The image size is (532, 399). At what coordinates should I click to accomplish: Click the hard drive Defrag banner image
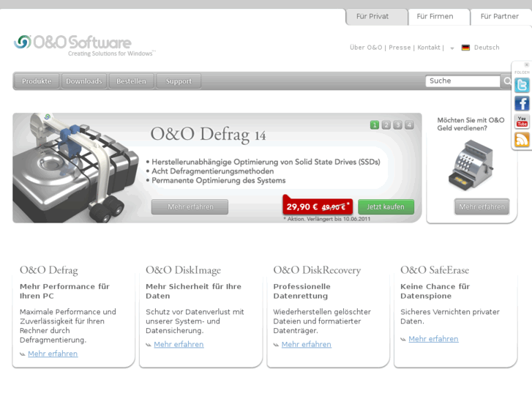tap(75, 168)
